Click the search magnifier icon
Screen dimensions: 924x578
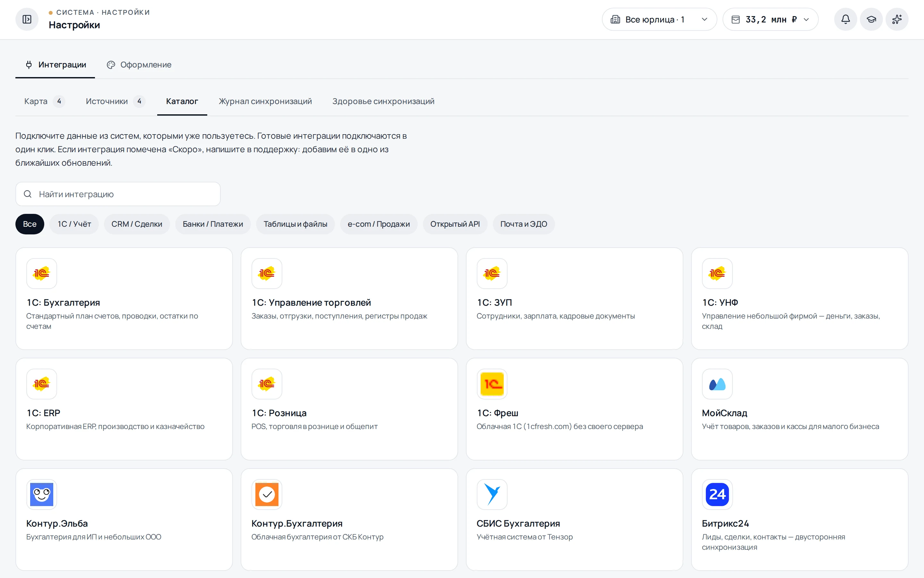click(x=28, y=194)
